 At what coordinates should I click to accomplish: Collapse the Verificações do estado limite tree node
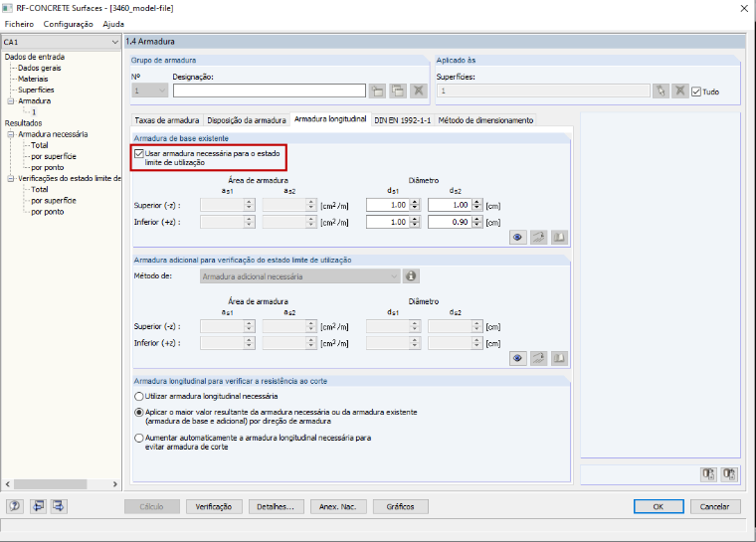pyautogui.click(x=11, y=179)
